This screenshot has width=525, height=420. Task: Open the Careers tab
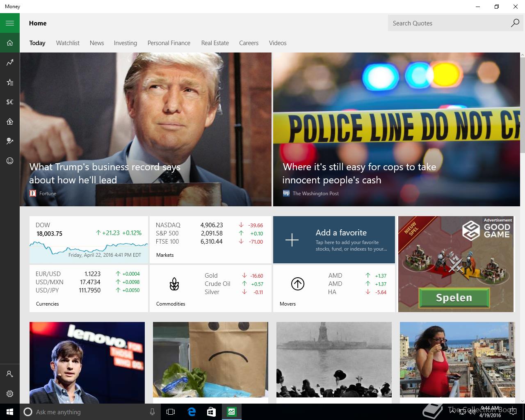coord(249,43)
